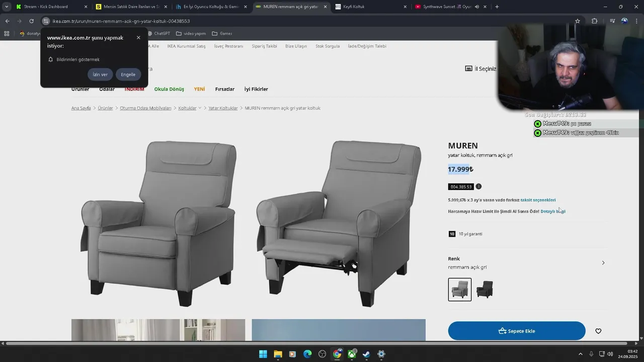
Task: Open taksit seçenekleri link
Action: coord(538,200)
